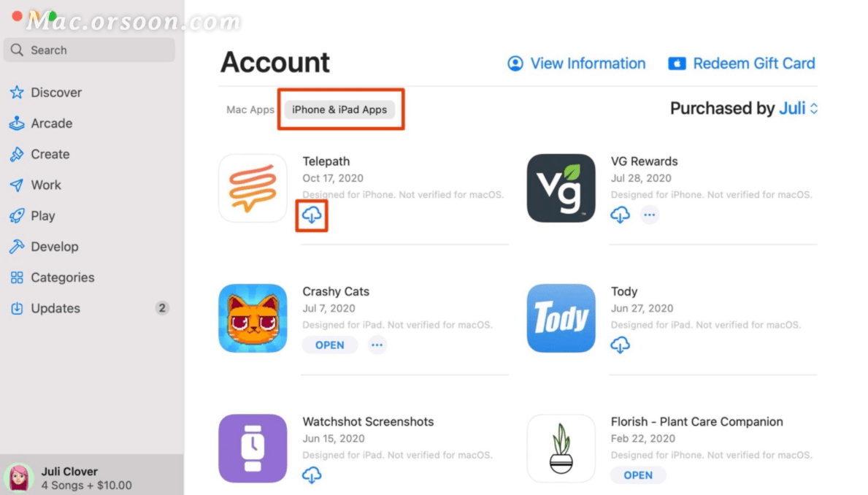Open Juli Clover account profile
The width and height of the screenshot is (868, 495).
tap(69, 477)
